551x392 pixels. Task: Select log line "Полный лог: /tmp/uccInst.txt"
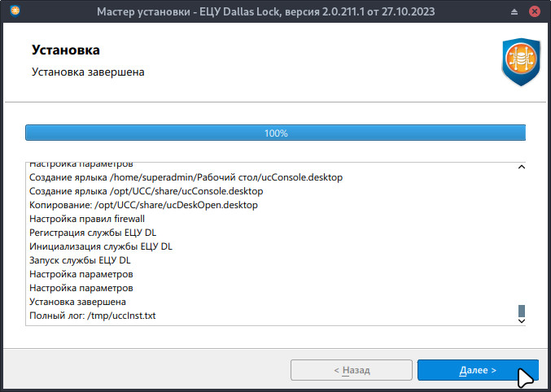92,316
